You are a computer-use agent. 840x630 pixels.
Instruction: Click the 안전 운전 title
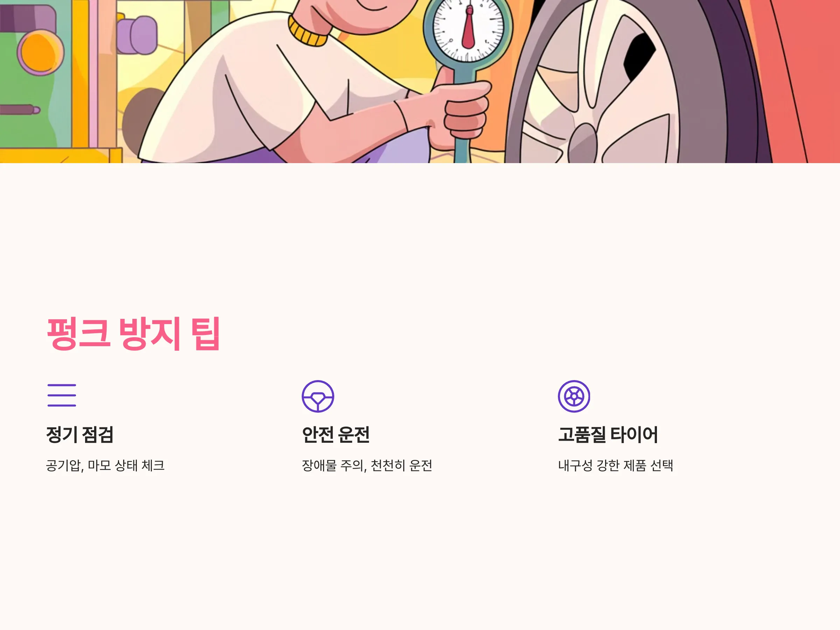pyautogui.click(x=336, y=434)
